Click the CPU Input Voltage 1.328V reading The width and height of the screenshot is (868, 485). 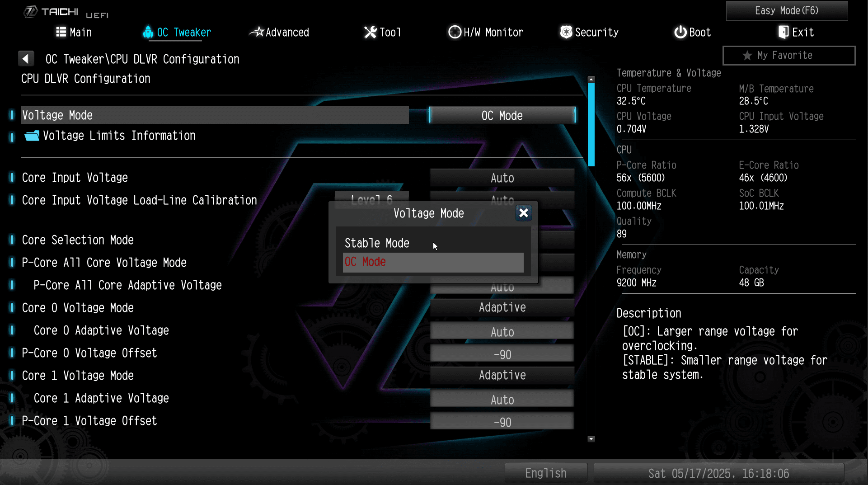pos(754,129)
